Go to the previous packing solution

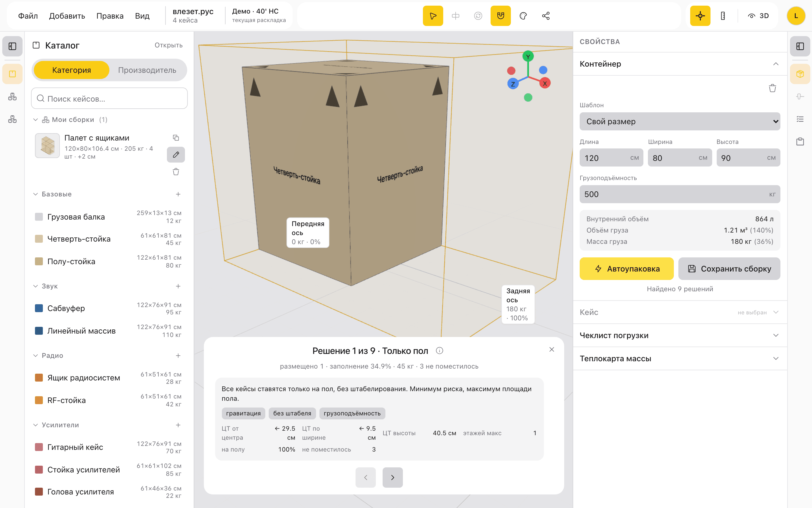[365, 478]
